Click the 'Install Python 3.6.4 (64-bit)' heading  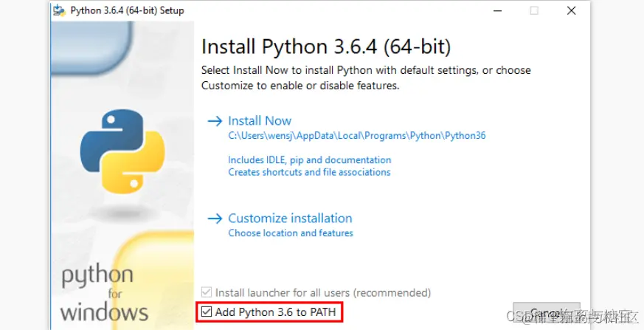325,47
